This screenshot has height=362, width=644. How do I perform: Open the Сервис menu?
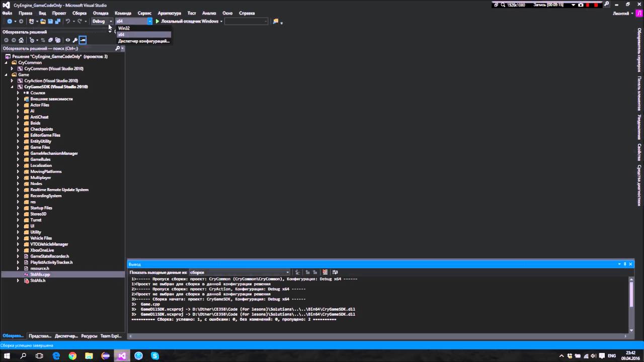(144, 13)
